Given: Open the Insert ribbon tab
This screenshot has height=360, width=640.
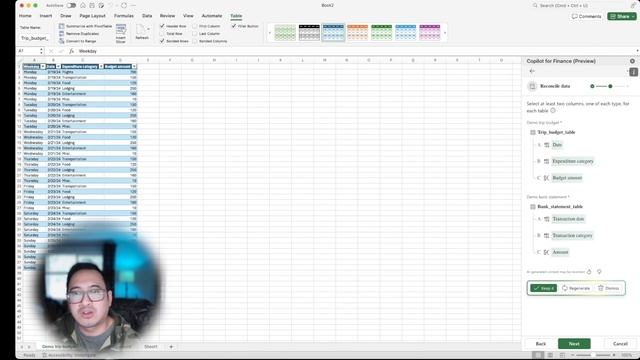Looking at the screenshot, I should pyautogui.click(x=46, y=16).
